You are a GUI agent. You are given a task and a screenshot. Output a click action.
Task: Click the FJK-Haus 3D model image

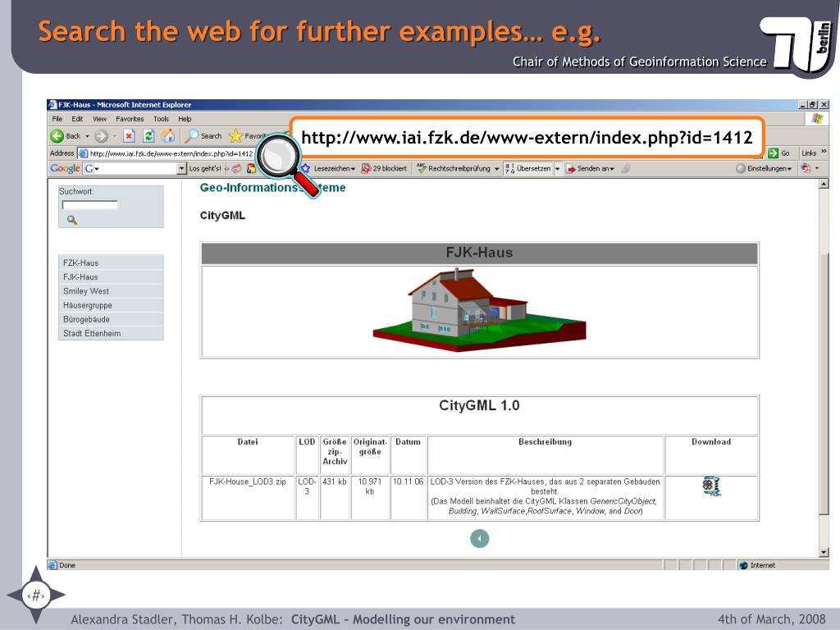pos(479,310)
